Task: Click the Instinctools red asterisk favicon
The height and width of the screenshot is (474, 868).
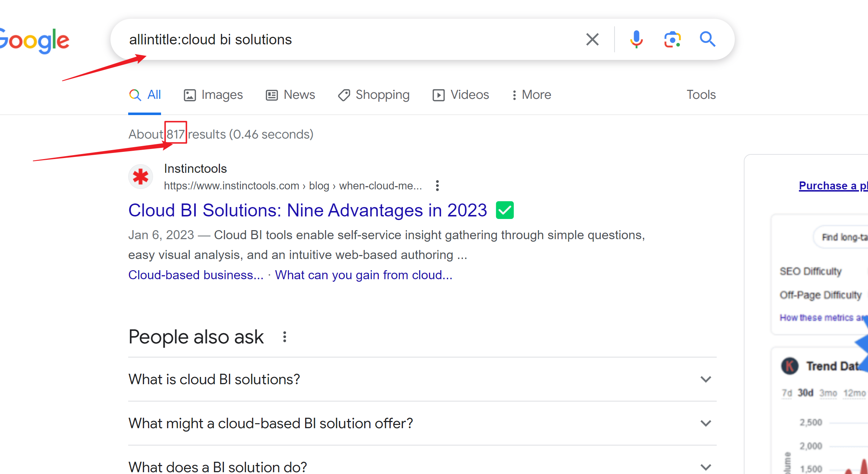Action: pyautogui.click(x=141, y=177)
